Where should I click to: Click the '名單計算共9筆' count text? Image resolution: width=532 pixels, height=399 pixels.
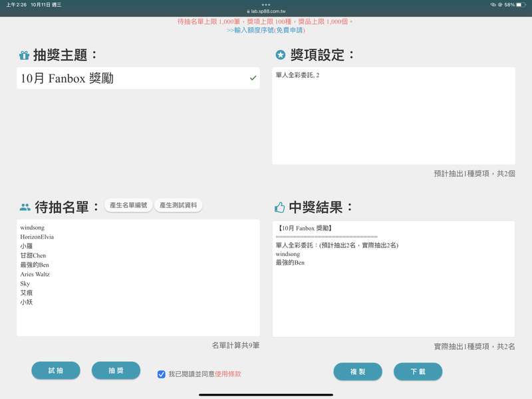236,345
